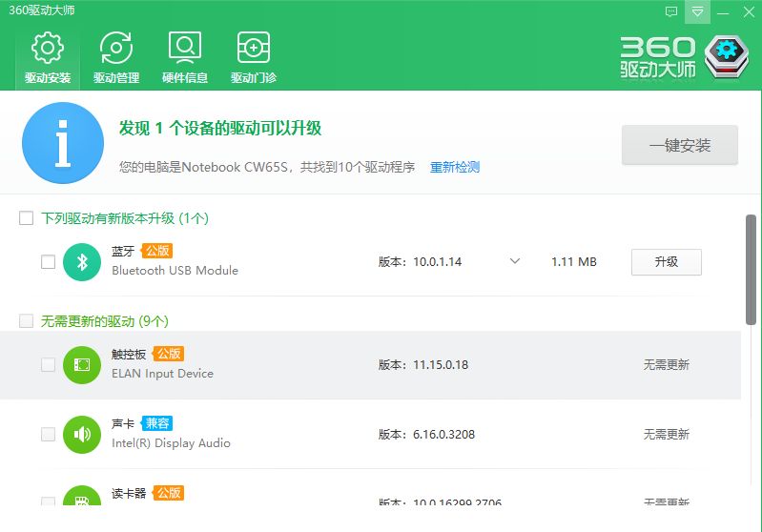
Task: Click the vertical scrollbar thumb
Action: click(751, 270)
